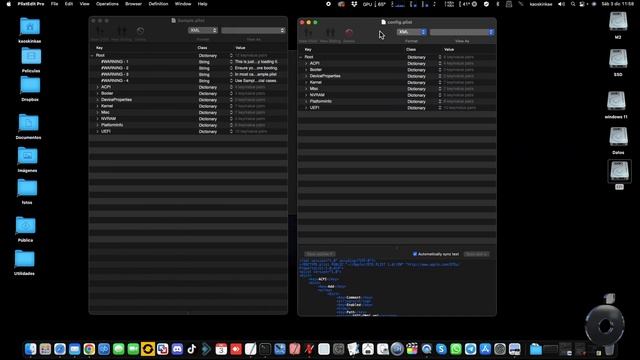This screenshot has width=640, height=360.
Task: Expand the Booter node in config.plist
Action: coord(306,70)
